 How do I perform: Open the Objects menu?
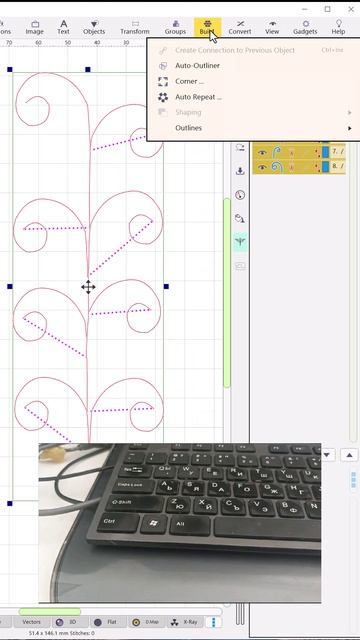pyautogui.click(x=94, y=27)
